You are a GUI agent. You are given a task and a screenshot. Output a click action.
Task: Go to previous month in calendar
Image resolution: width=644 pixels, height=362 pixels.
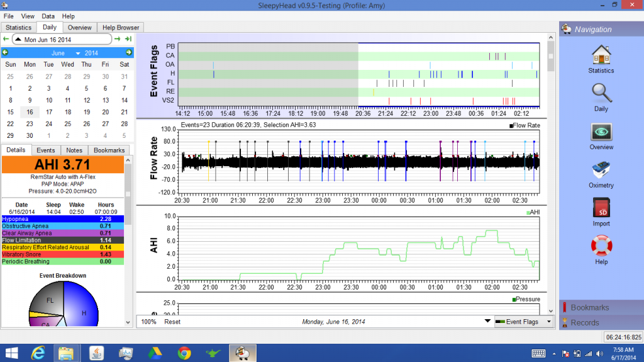tap(5, 53)
